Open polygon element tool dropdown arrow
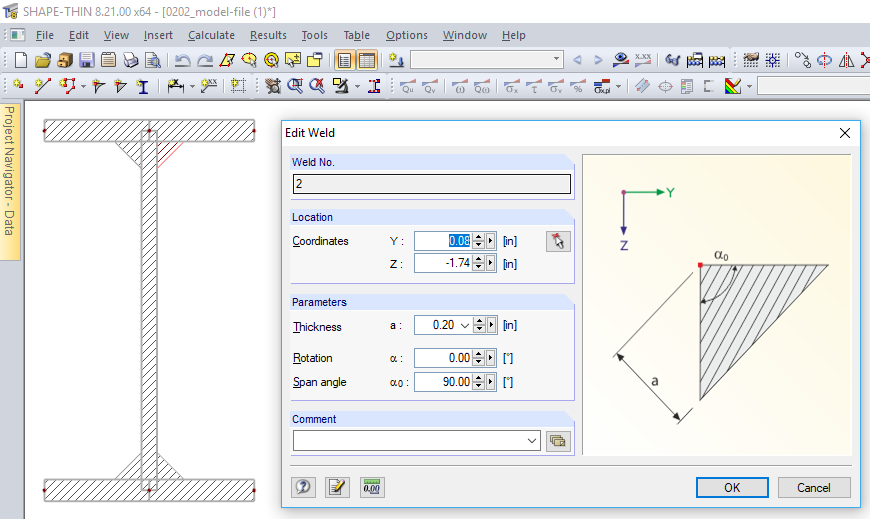 [83, 87]
